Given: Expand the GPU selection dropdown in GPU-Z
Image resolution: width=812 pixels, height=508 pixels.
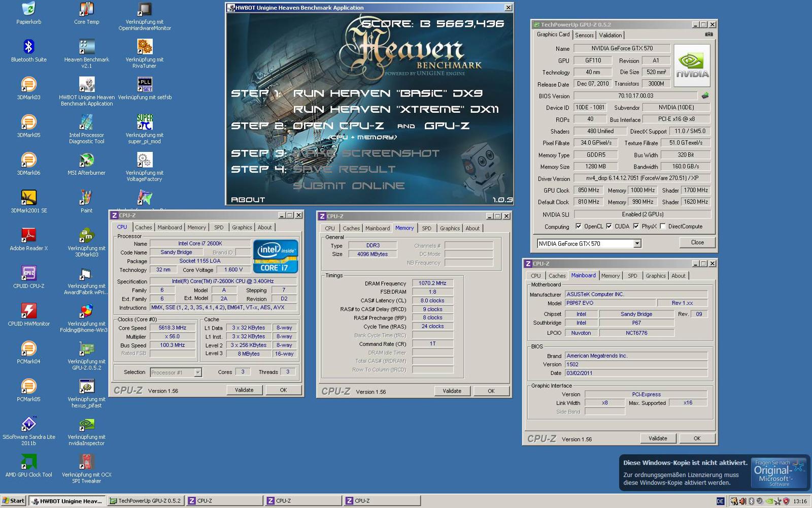Looking at the screenshot, I should point(637,244).
